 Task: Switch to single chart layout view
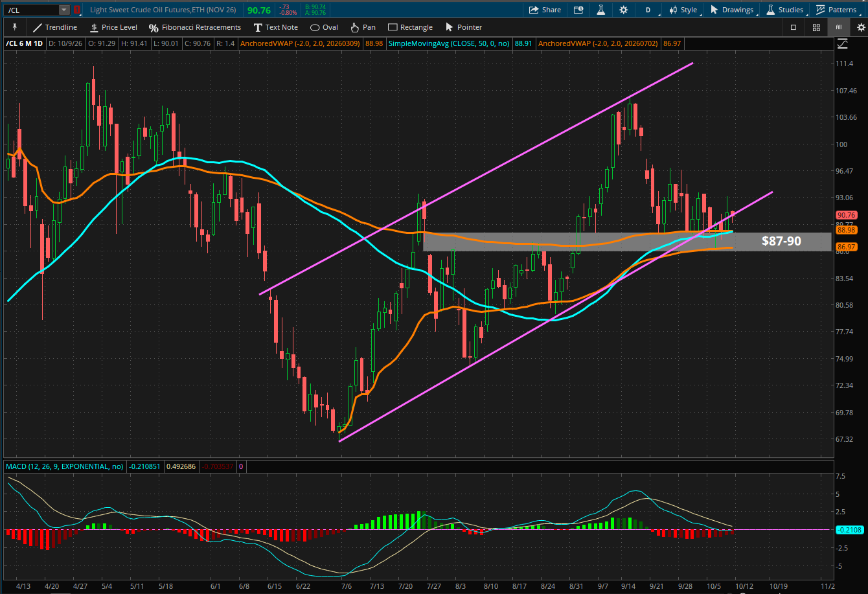[x=793, y=27]
